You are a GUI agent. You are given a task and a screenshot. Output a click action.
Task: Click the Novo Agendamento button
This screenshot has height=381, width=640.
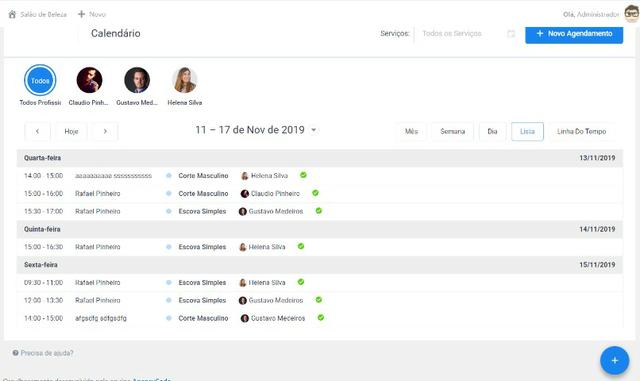pos(574,34)
